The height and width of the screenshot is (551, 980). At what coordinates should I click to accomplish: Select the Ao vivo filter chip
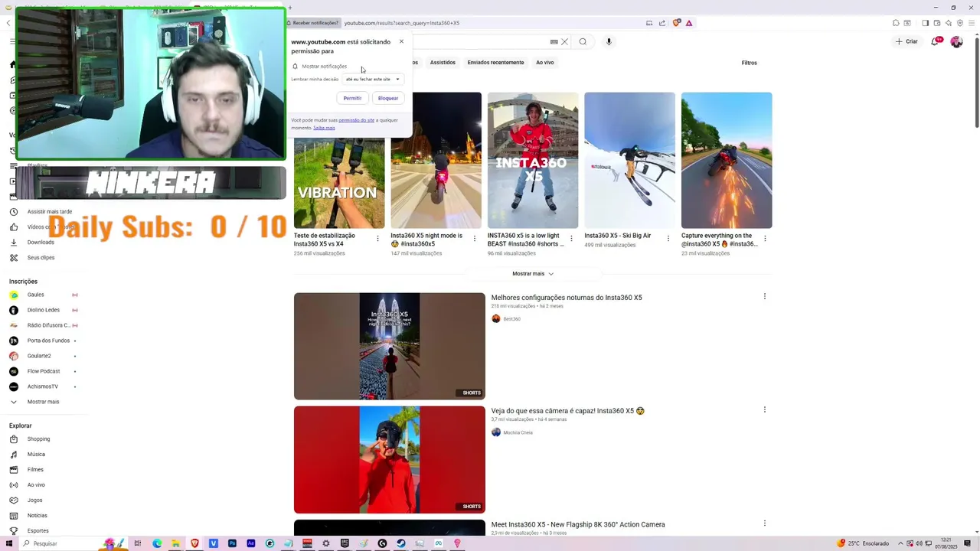(x=545, y=63)
